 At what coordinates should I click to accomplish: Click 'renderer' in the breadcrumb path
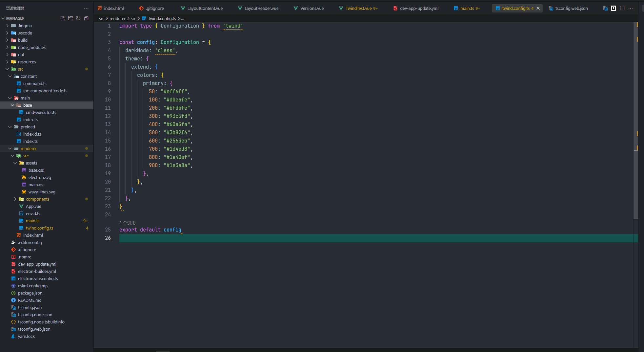click(117, 18)
